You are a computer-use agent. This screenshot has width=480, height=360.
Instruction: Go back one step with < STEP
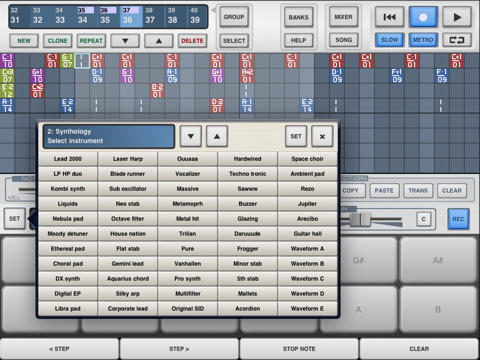pos(59,349)
